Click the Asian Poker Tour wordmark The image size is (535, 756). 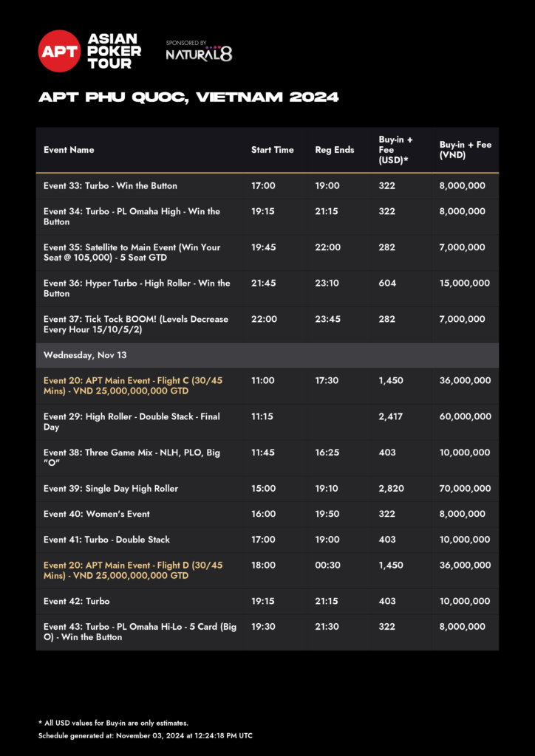114,51
